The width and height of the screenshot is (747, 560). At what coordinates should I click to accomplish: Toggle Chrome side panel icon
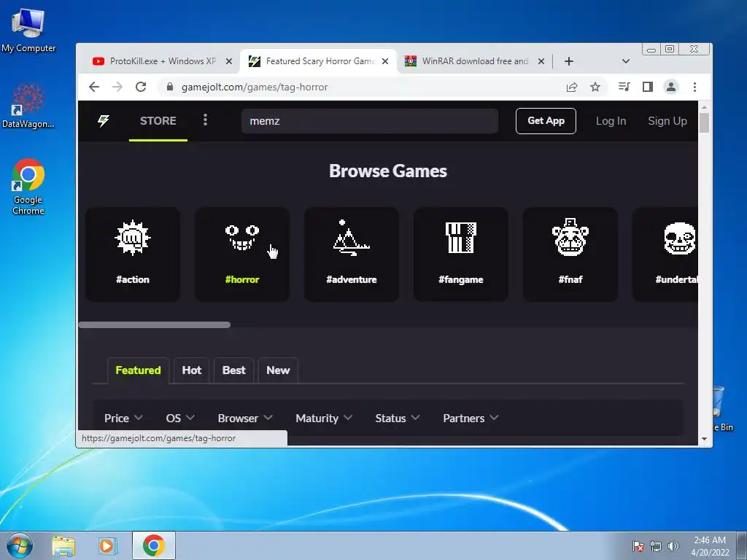(648, 87)
